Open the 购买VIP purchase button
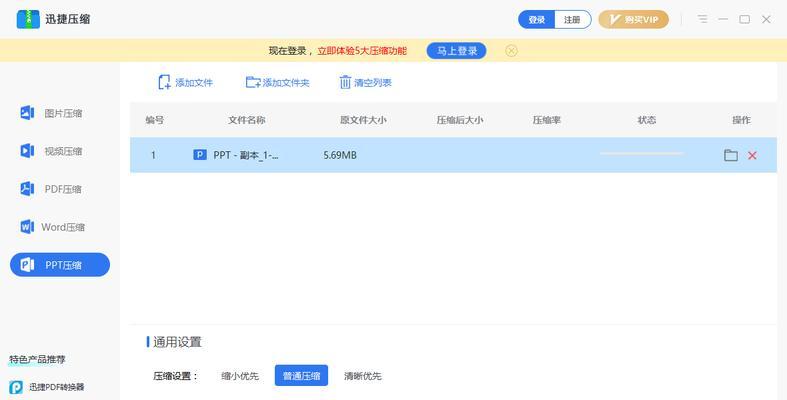The width and height of the screenshot is (787, 400). 633,20
